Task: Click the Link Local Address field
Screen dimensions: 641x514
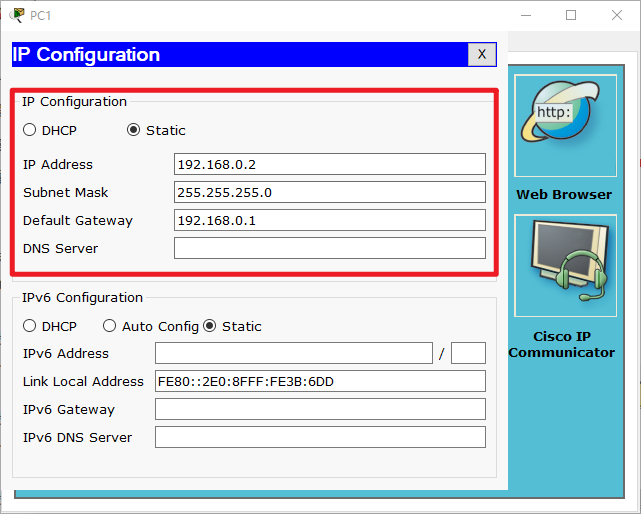Action: pos(320,381)
